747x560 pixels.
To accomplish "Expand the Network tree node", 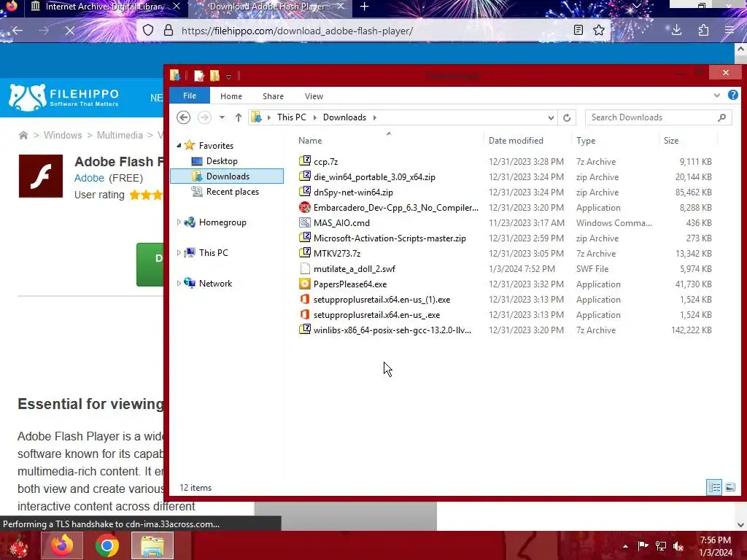I will click(x=179, y=283).
